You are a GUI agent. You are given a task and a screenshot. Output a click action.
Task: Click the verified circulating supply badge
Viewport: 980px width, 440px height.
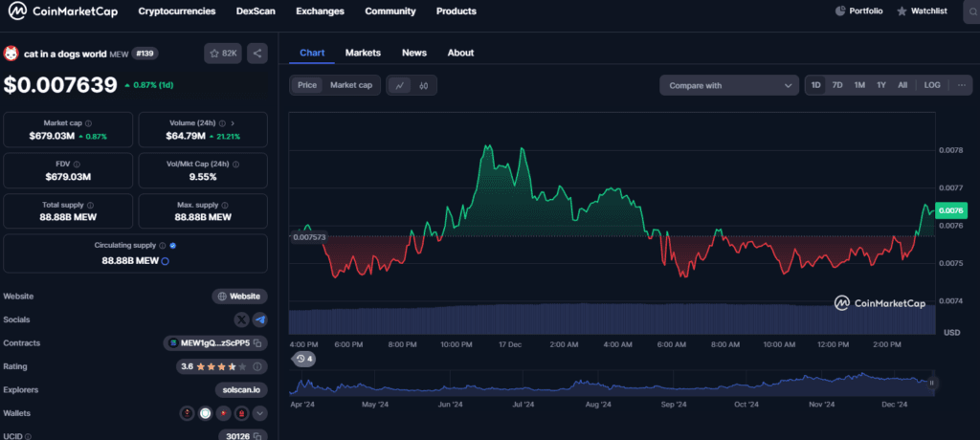(173, 246)
